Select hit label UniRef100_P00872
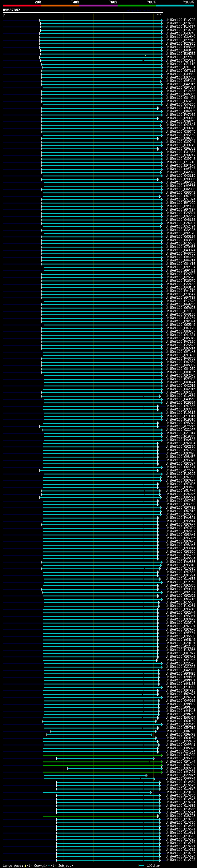 tap(180, 440)
